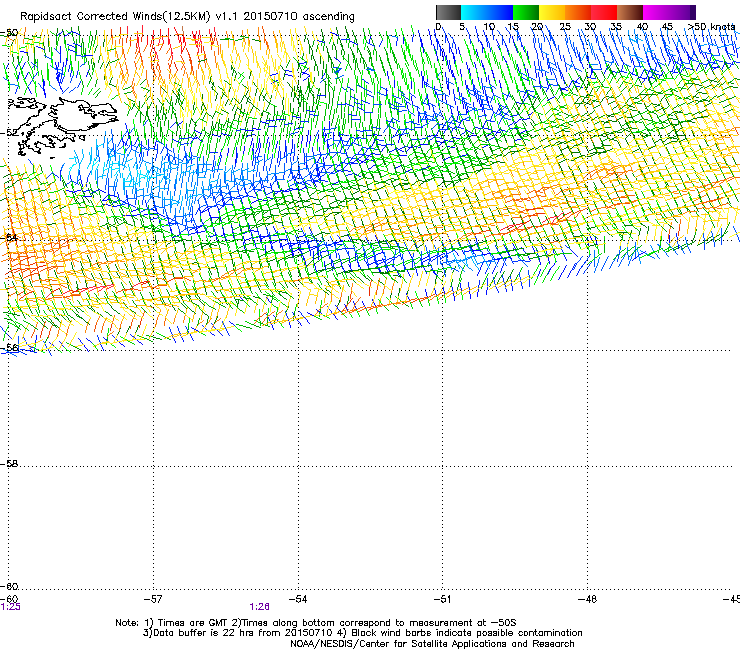Click the 'Note: 1) Times are GMT' line
Viewport: 740px width, 650px height.
pyautogui.click(x=316, y=623)
